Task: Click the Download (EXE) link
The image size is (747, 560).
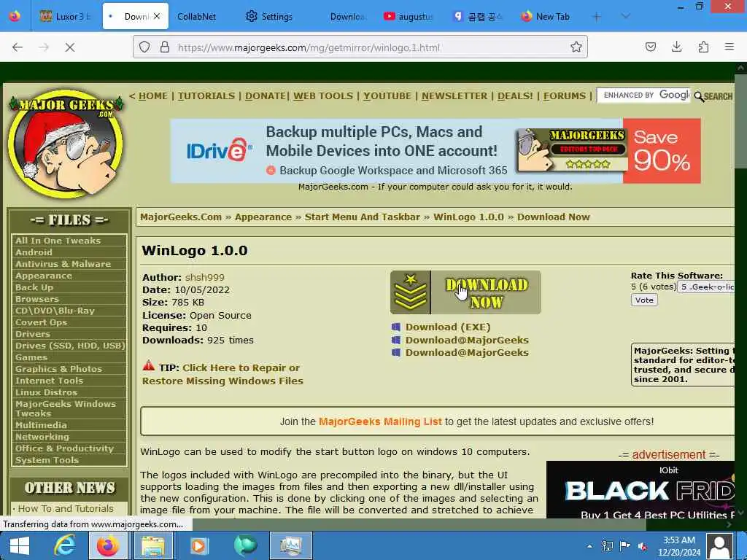Action: (448, 327)
